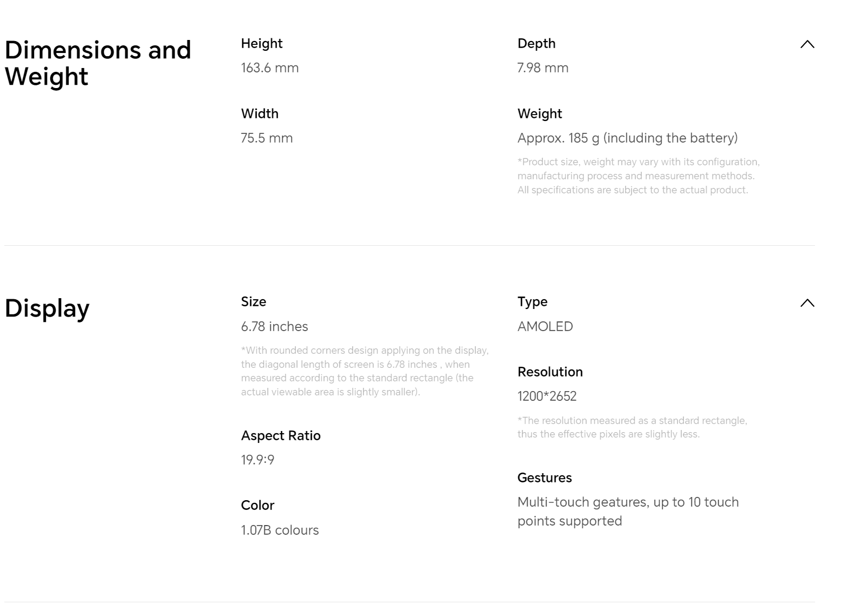Click the Aspect Ratio label
This screenshot has height=605, width=868.
[281, 435]
